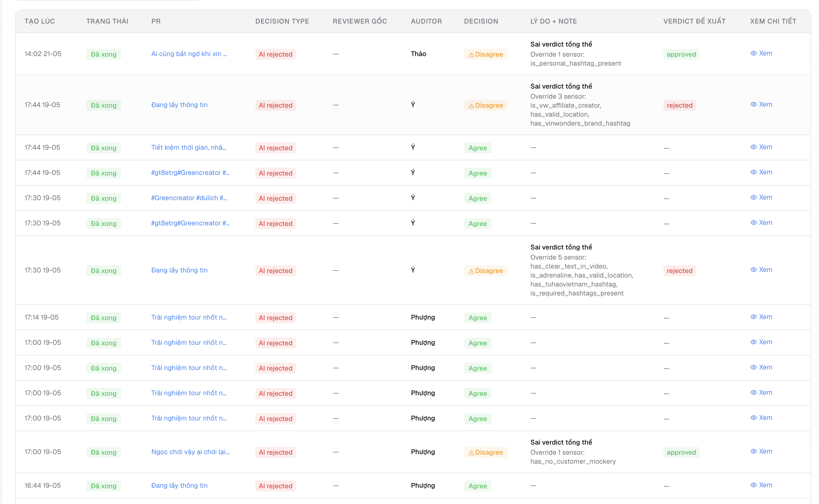Open 'Đang lấy thông tin' PR created 16:44 19-05
The width and height of the screenshot is (819, 504).
coord(179,485)
